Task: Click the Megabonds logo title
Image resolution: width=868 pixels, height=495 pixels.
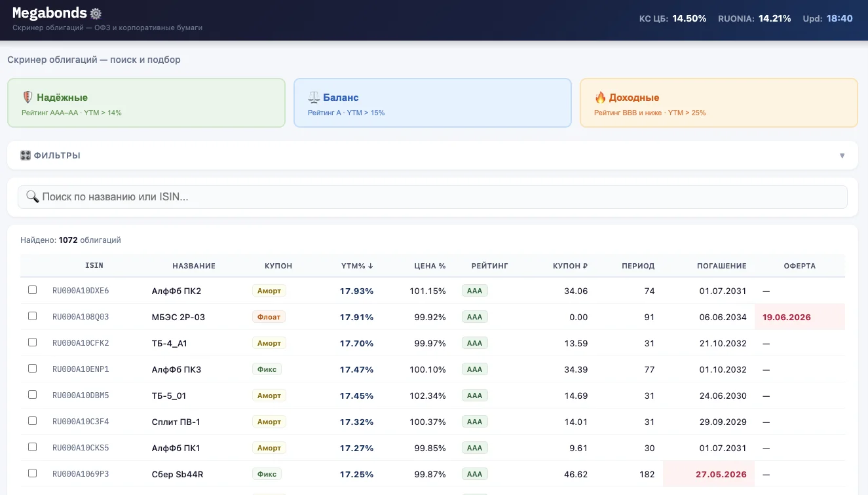Action: 50,13
